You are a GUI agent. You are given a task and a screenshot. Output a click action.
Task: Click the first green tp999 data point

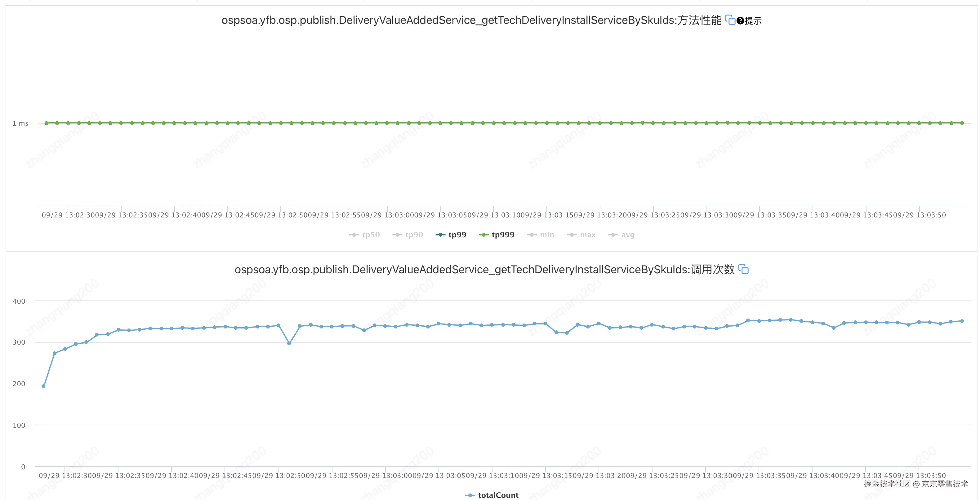[47, 123]
